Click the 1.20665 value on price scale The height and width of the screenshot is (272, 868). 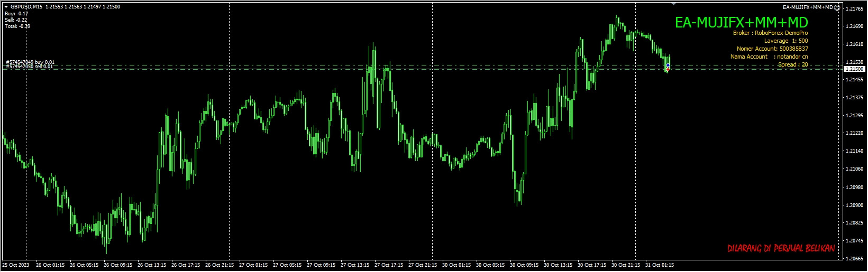coord(855,258)
